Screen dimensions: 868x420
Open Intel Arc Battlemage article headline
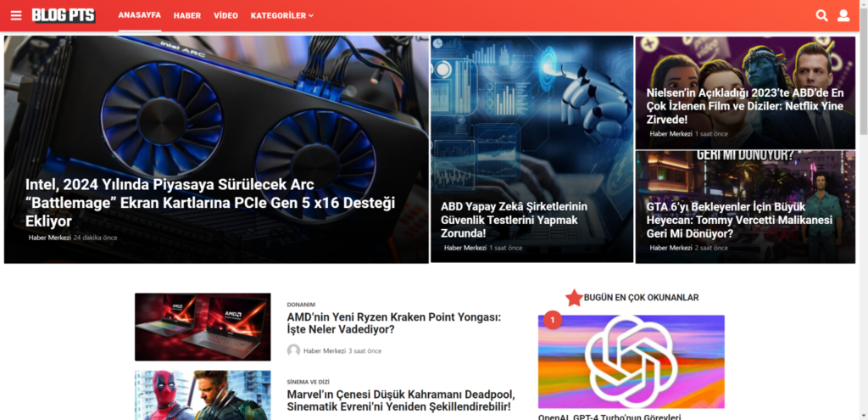210,204
